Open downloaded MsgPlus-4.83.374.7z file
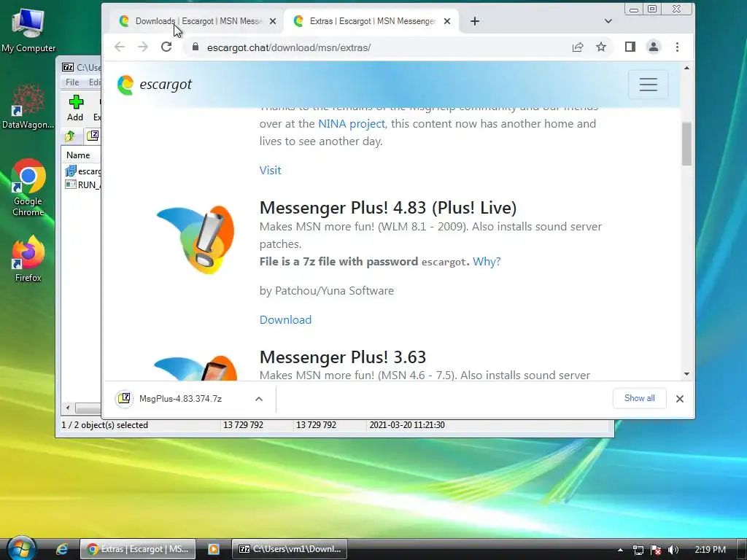 pos(180,399)
